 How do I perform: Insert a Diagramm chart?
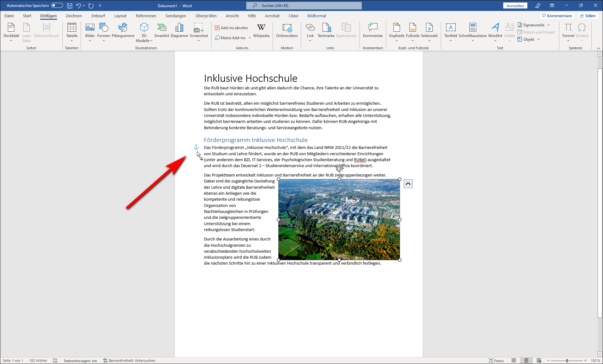click(x=179, y=30)
